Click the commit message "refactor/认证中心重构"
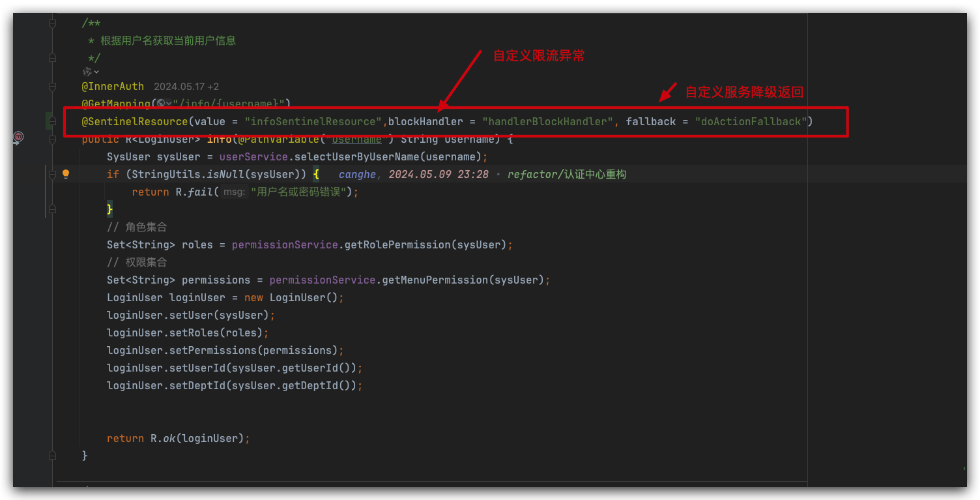980x500 pixels. click(x=566, y=175)
